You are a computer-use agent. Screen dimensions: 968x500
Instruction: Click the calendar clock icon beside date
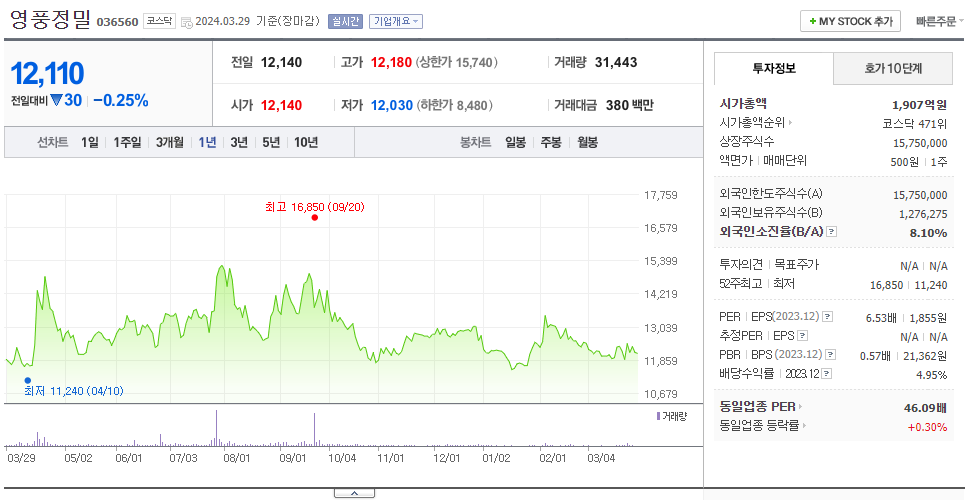coord(187,22)
